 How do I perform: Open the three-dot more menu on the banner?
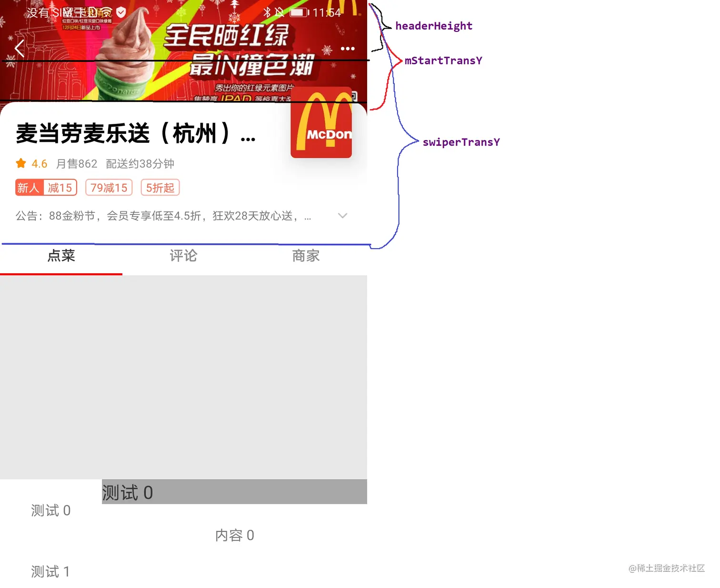pyautogui.click(x=348, y=49)
